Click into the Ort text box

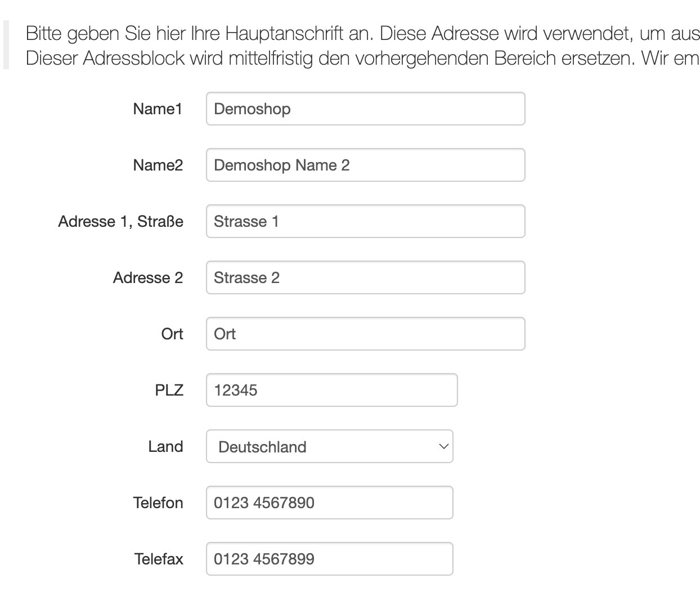click(x=365, y=334)
